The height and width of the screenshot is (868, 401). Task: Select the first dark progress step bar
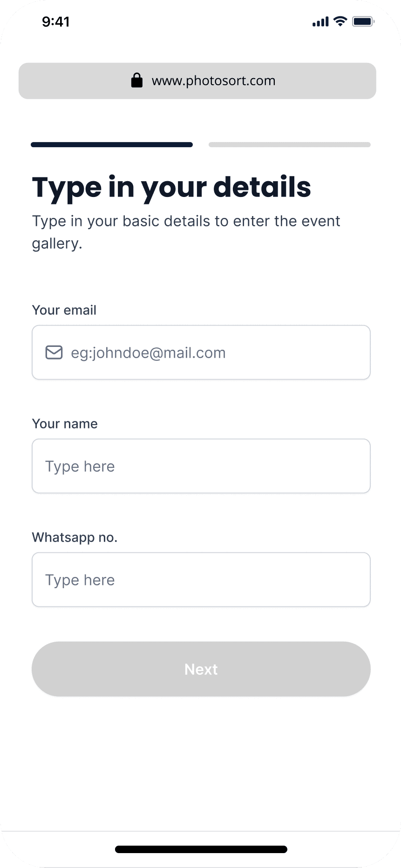(x=112, y=145)
